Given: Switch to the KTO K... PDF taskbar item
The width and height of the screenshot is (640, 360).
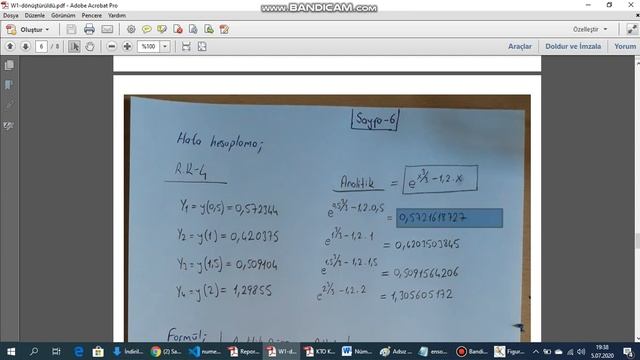Looking at the screenshot, I should click(x=320, y=351).
